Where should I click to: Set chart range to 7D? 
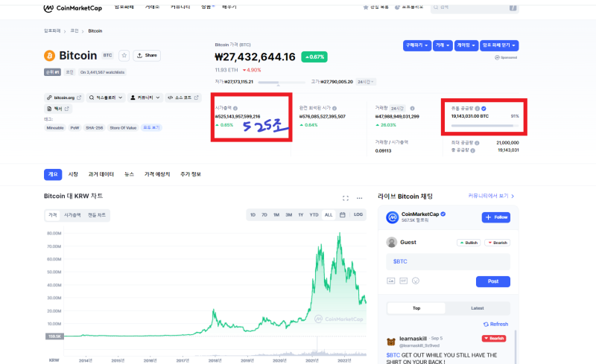click(264, 214)
